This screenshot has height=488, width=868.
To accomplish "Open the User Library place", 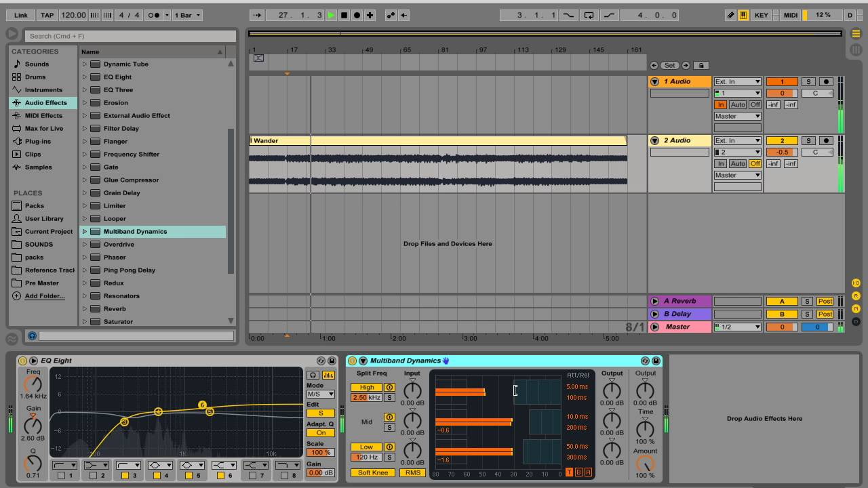I will pyautogui.click(x=44, y=218).
